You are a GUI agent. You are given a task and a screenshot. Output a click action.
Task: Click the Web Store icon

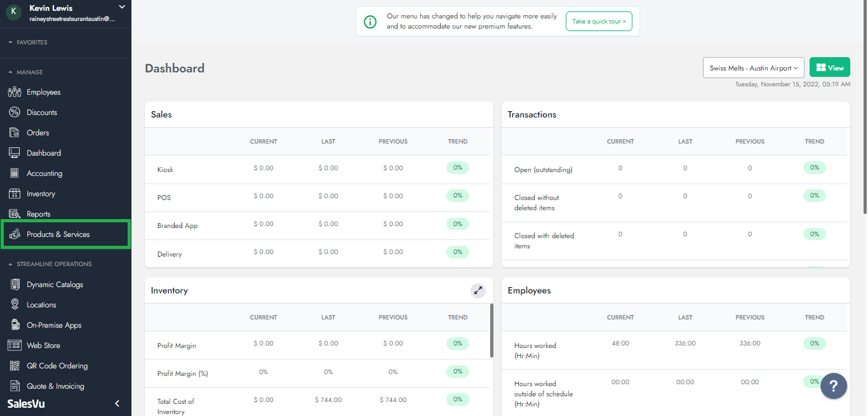click(x=15, y=346)
